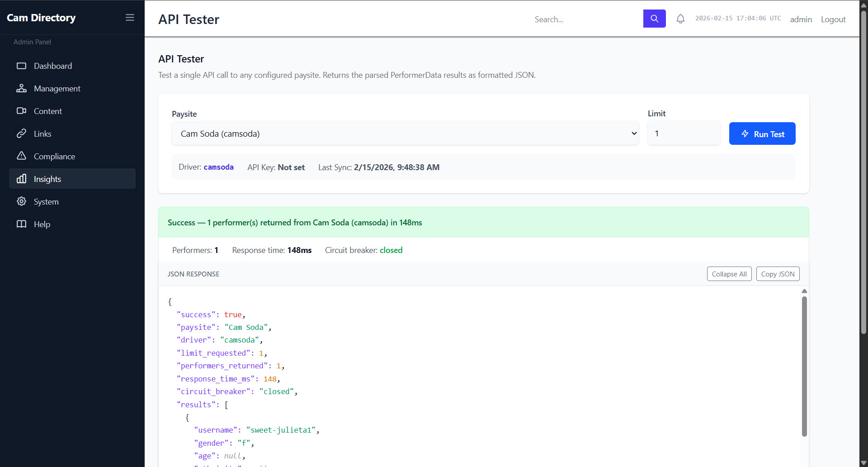The width and height of the screenshot is (868, 467).
Task: Click the Logout link
Action: click(833, 19)
